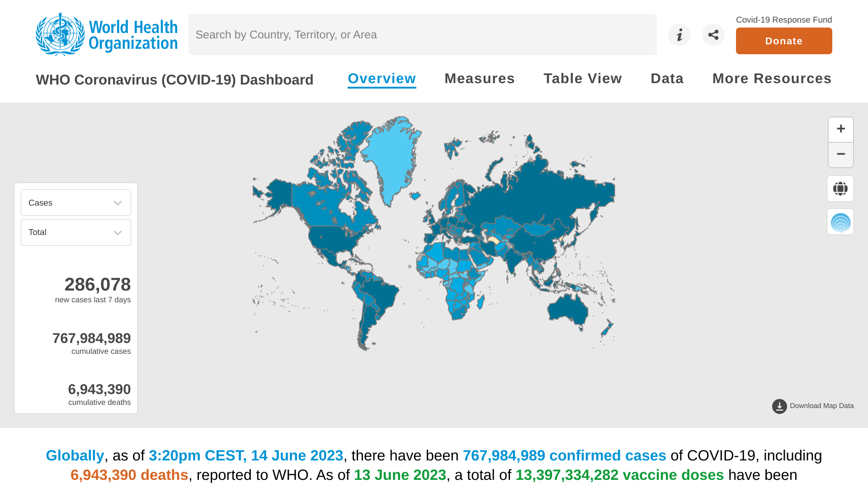868x488 pixels.
Task: Toggle bubble map layer icon
Action: pyautogui.click(x=840, y=222)
